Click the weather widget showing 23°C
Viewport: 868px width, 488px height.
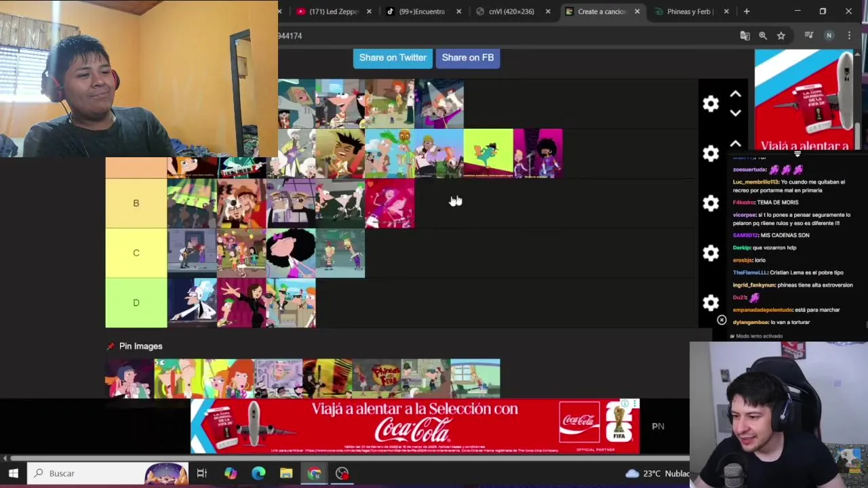click(x=656, y=473)
